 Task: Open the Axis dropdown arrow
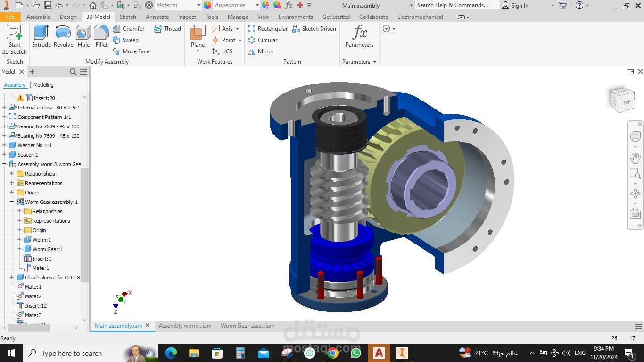click(237, 29)
